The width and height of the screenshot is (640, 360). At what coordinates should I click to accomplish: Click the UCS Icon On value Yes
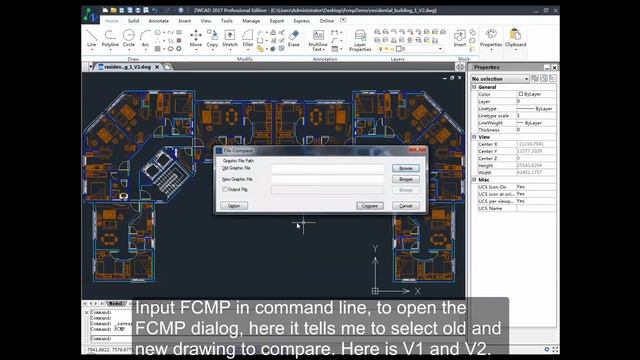click(x=536, y=187)
